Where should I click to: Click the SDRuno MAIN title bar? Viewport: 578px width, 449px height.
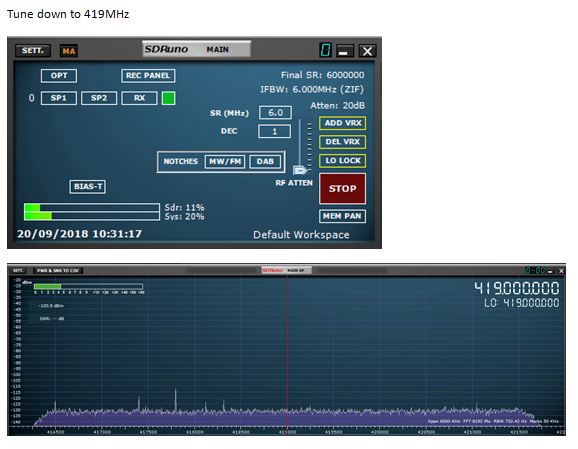(x=196, y=49)
